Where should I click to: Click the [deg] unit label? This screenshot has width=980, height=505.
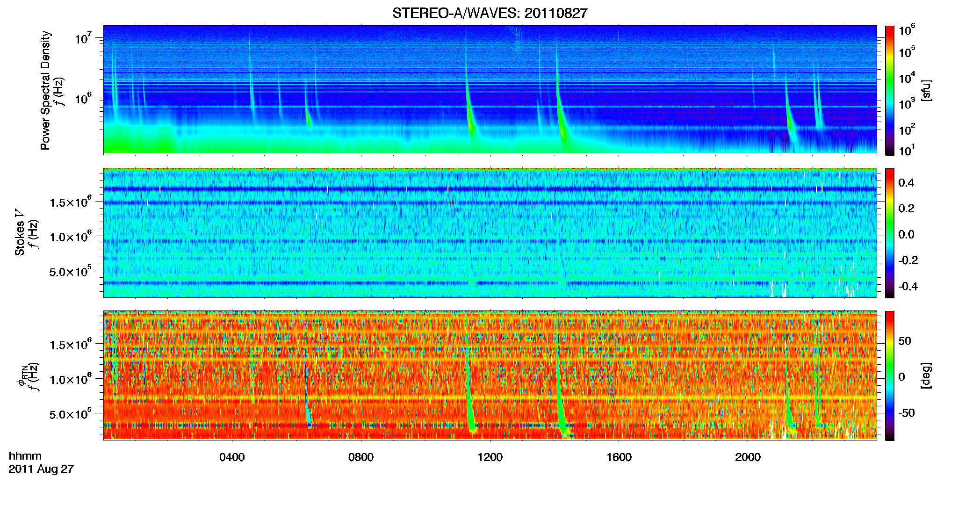927,375
